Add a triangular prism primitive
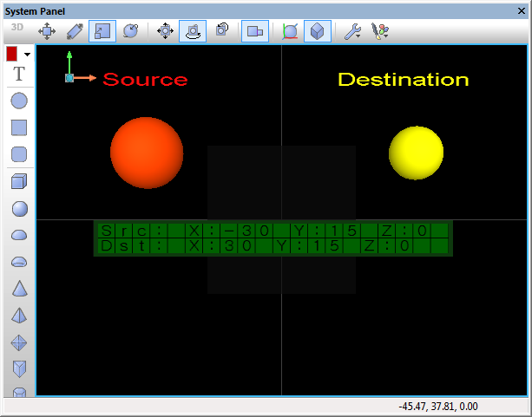Viewport: 532px width, 417px height. [19, 368]
